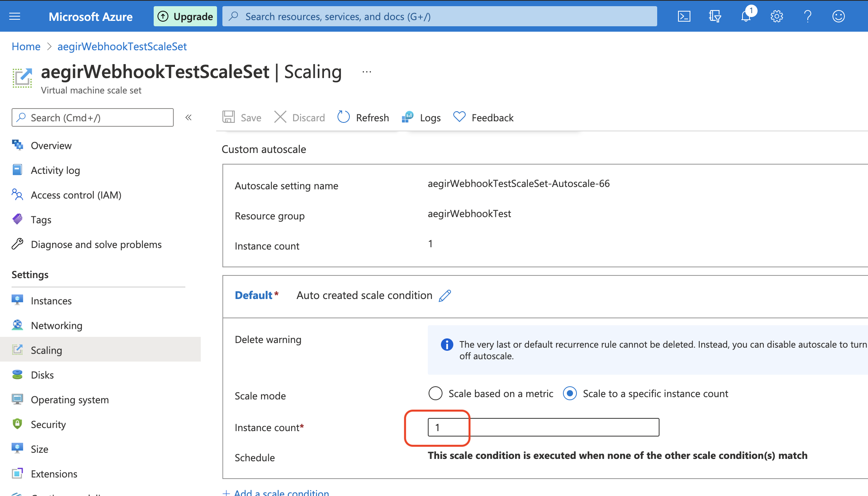Open the help question mark
Viewport: 868px width, 496px height.
pos(807,16)
